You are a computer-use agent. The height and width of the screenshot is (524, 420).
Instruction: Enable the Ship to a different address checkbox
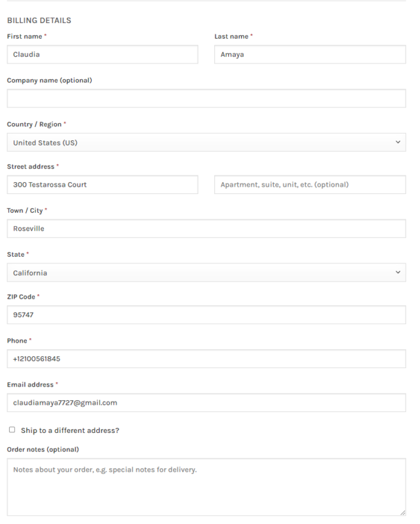12,430
